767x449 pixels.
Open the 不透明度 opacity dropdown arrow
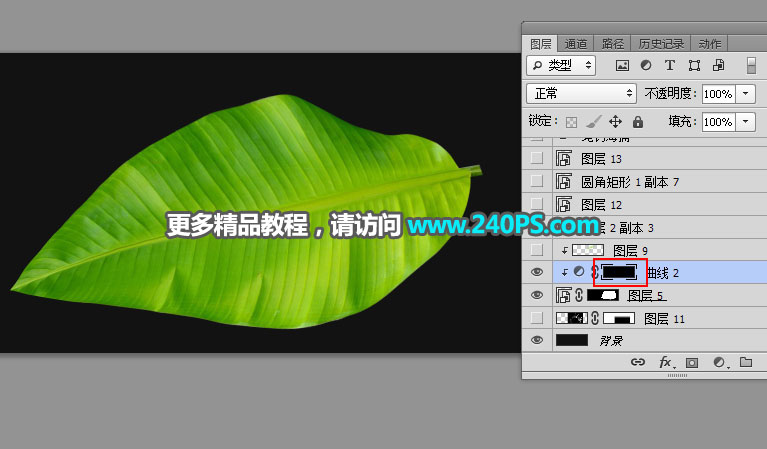point(748,93)
